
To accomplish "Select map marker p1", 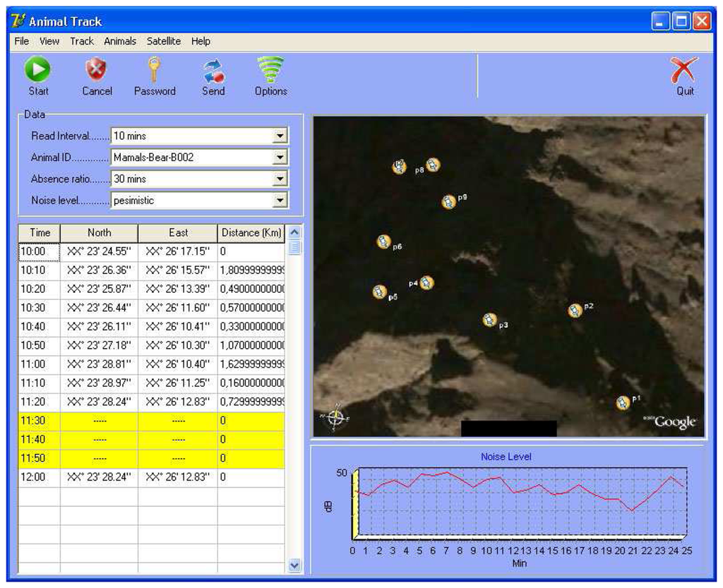I will click(623, 403).
